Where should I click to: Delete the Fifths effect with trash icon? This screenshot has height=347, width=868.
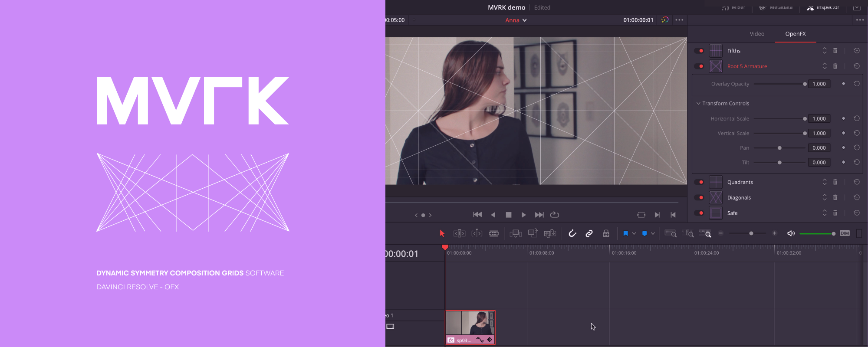(835, 51)
